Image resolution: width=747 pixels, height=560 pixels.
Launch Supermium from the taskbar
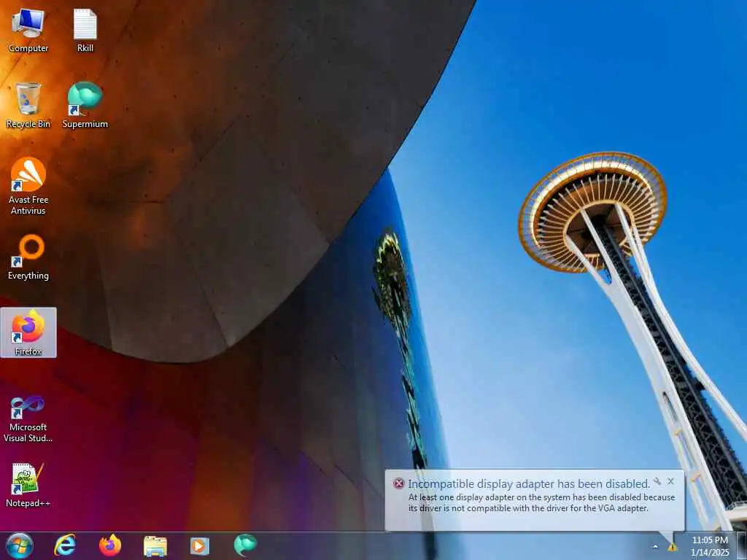tap(245, 545)
